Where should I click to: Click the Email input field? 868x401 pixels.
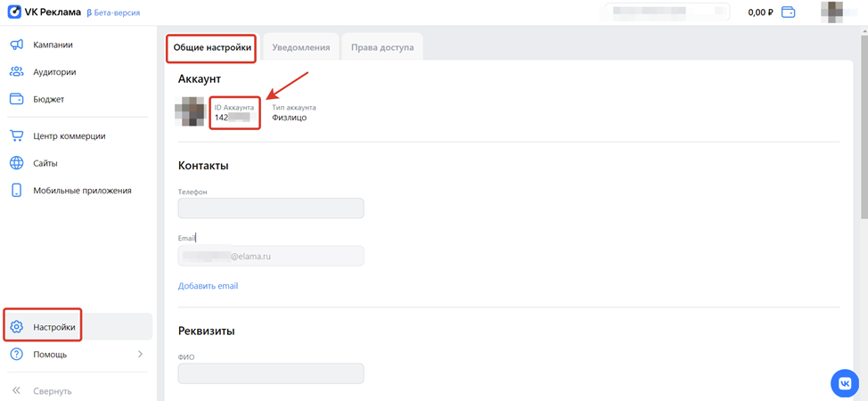(271, 256)
